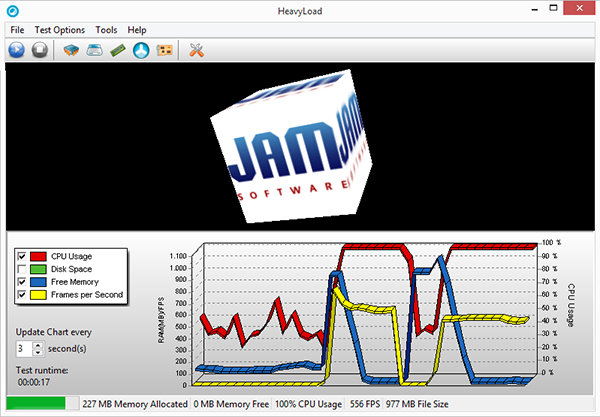Open Options via wrench and screwdriver icon
This screenshot has width=600, height=417.
point(196,50)
